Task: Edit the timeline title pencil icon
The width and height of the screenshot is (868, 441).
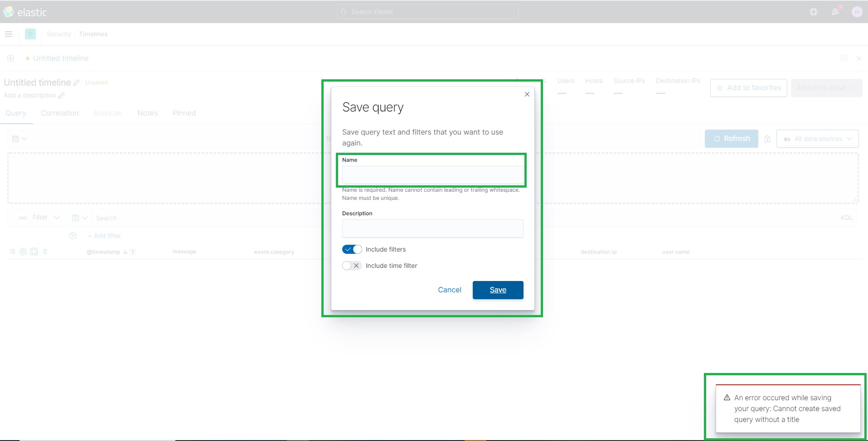Action: (x=77, y=82)
